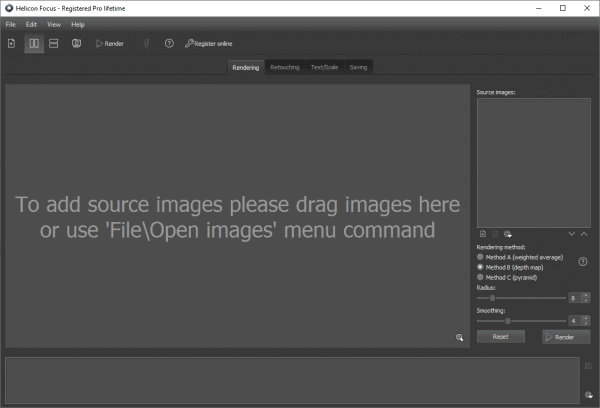Click the zoom magnifier icon in the preview area
The height and width of the screenshot is (408, 600).
[460, 338]
